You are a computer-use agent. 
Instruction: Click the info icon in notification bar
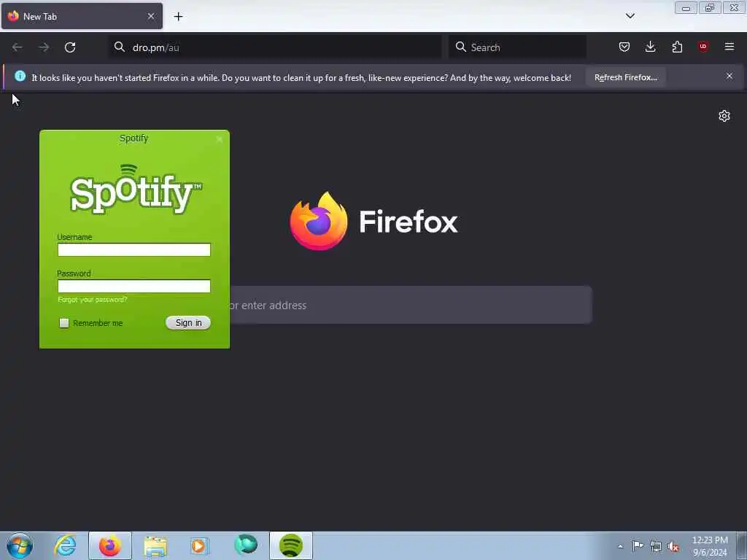click(x=20, y=76)
